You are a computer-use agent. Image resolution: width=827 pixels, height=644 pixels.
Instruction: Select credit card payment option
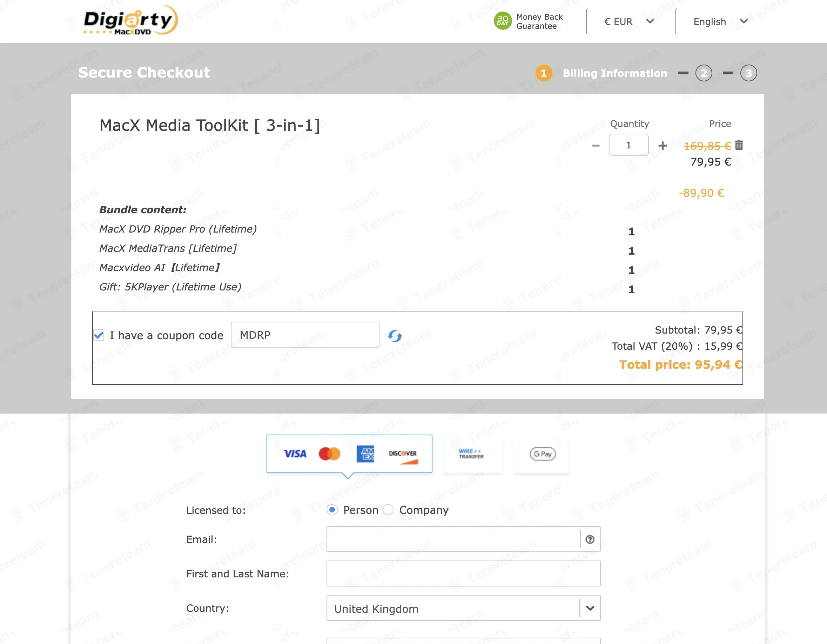click(349, 454)
